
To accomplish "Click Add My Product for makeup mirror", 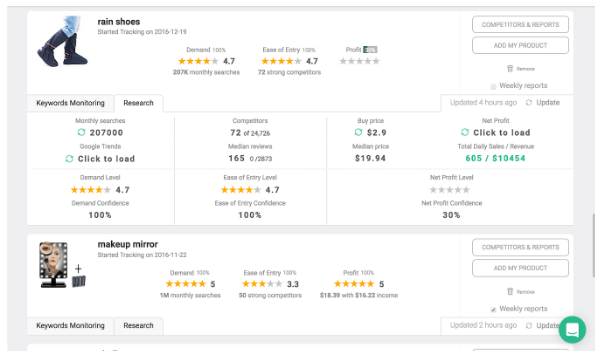I will click(520, 268).
